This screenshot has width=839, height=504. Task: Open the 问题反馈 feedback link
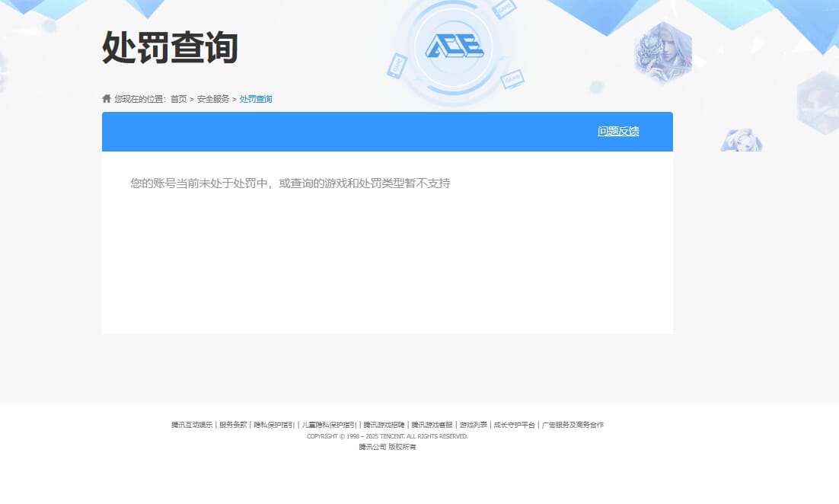pos(618,131)
